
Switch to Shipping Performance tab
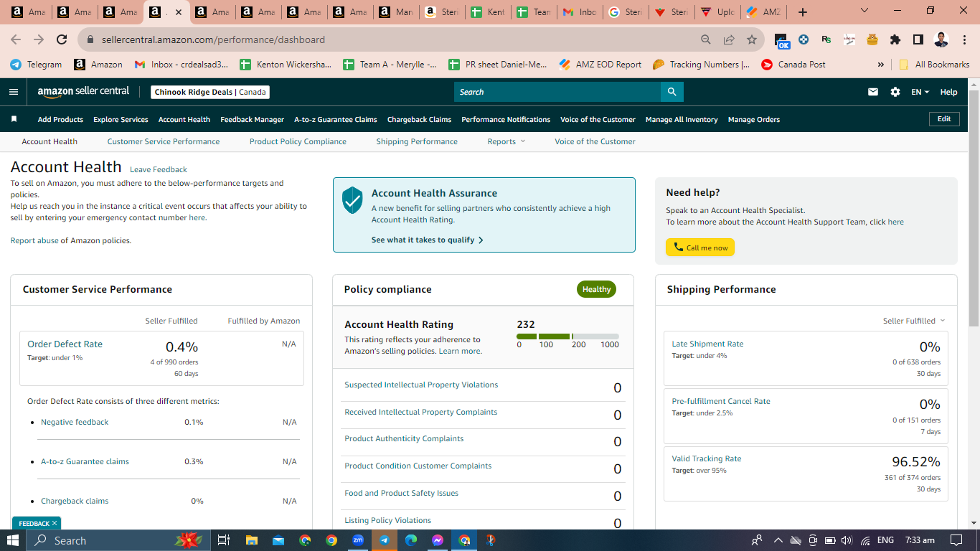[417, 141]
